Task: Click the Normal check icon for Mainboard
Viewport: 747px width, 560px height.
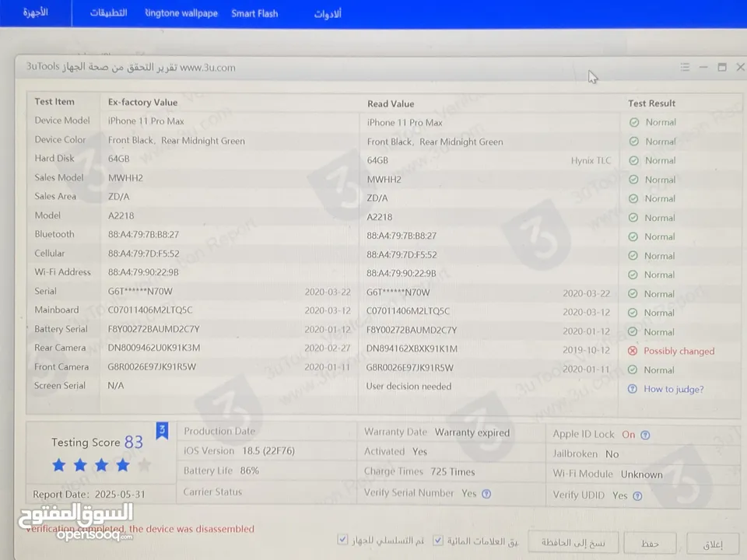Action: 633,313
